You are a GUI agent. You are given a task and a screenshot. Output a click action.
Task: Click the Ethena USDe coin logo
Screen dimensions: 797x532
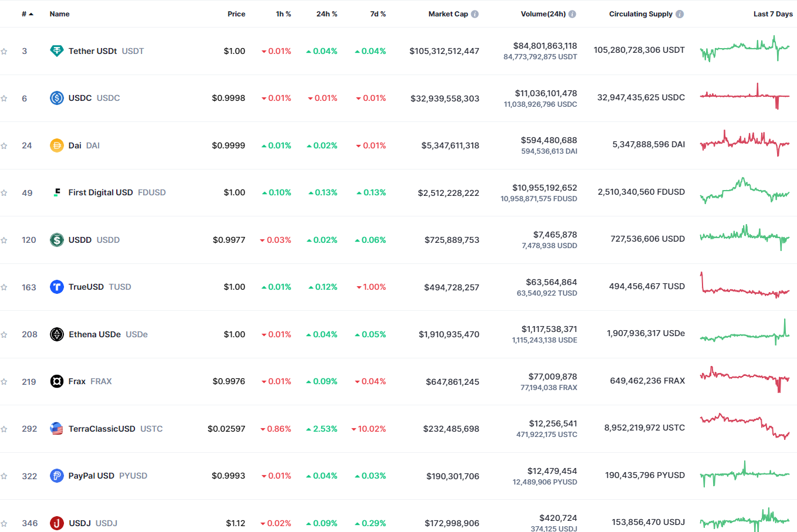(x=56, y=334)
